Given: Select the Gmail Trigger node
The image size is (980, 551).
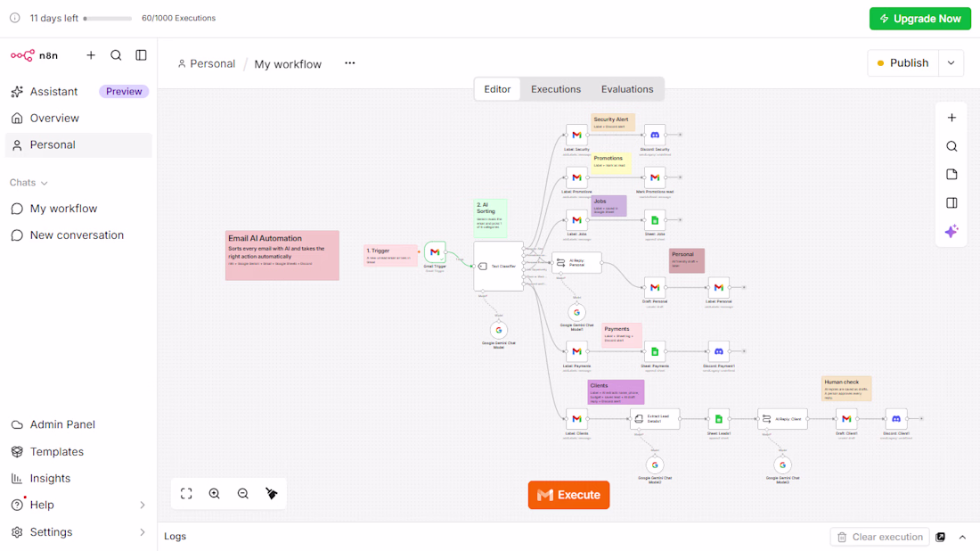Looking at the screenshot, I should 435,252.
